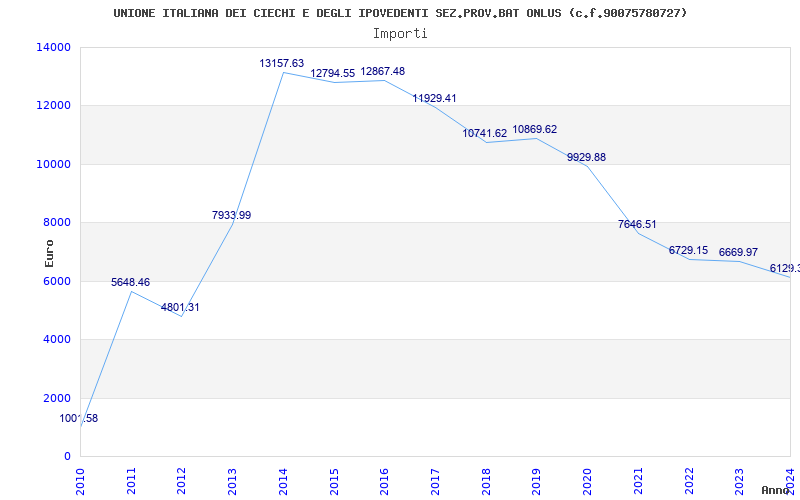Select the 4801.31 data label
The height and width of the screenshot is (500, 800).
pyautogui.click(x=180, y=308)
